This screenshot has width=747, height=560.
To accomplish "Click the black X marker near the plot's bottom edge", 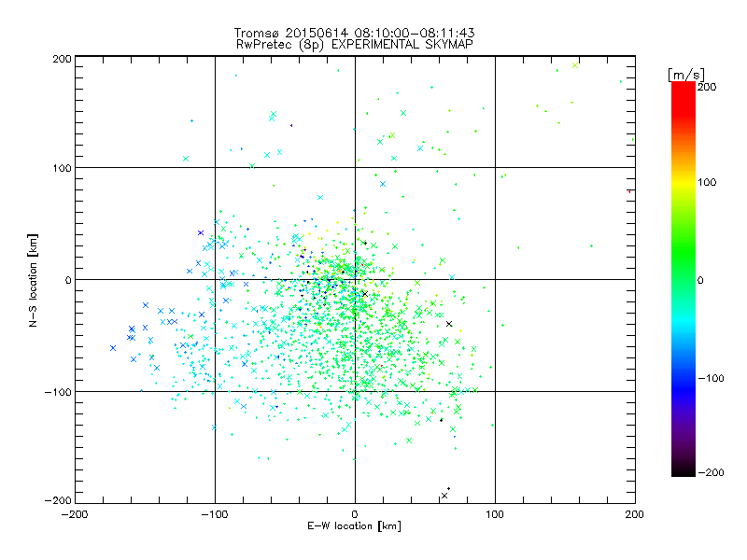I will tap(444, 496).
